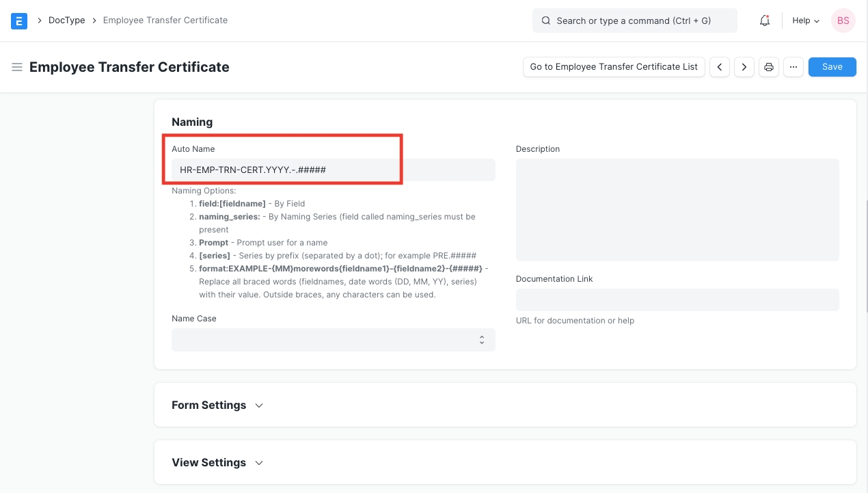Click Employee Transfer Certificate breadcrumb
The image size is (868, 493).
[165, 21]
